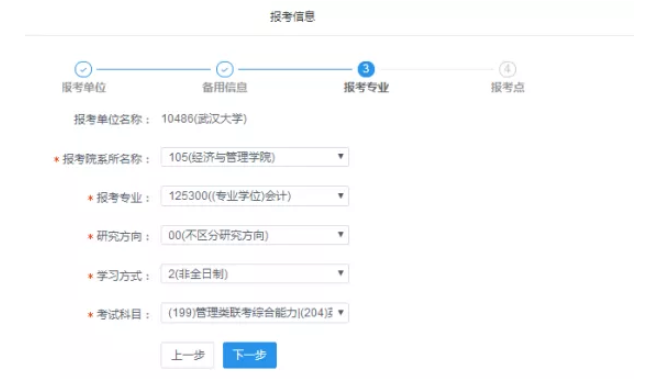Go to the 备用信息 step label

pyautogui.click(x=224, y=87)
